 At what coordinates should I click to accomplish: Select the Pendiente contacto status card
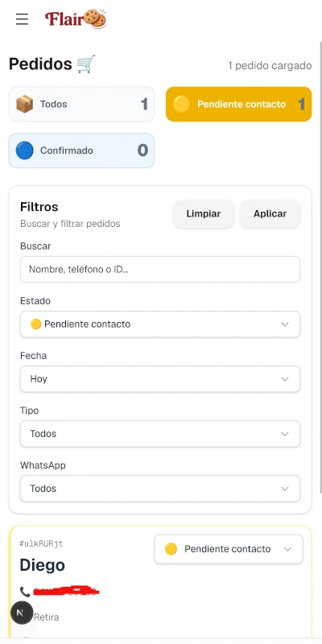pos(238,105)
